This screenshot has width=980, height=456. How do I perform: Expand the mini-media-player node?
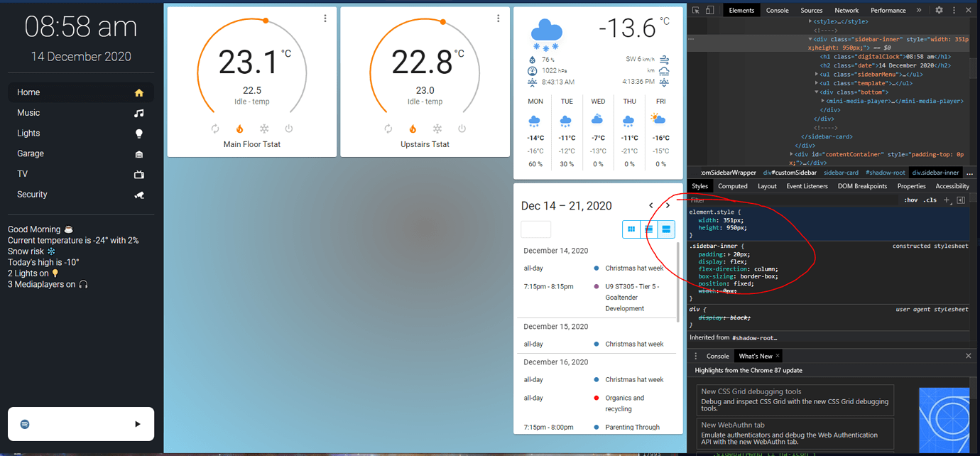[823, 101]
